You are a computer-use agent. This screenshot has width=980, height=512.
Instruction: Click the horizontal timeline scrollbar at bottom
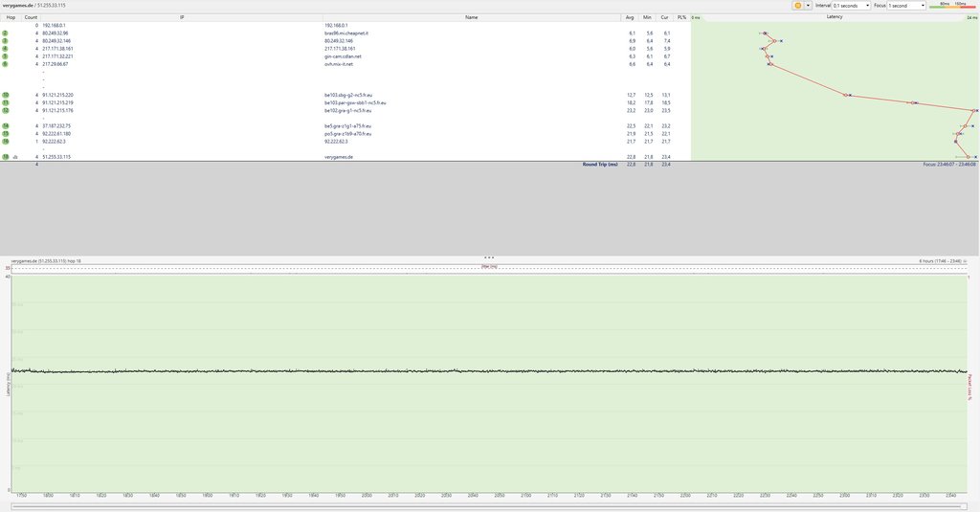pos(489,506)
